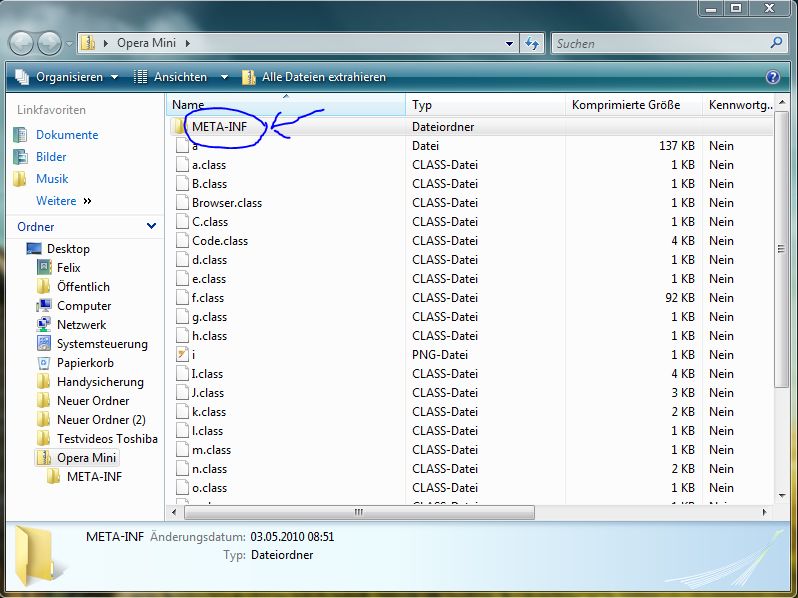
Task: Click the vertical scrollbar thumb
Action: coord(781,249)
